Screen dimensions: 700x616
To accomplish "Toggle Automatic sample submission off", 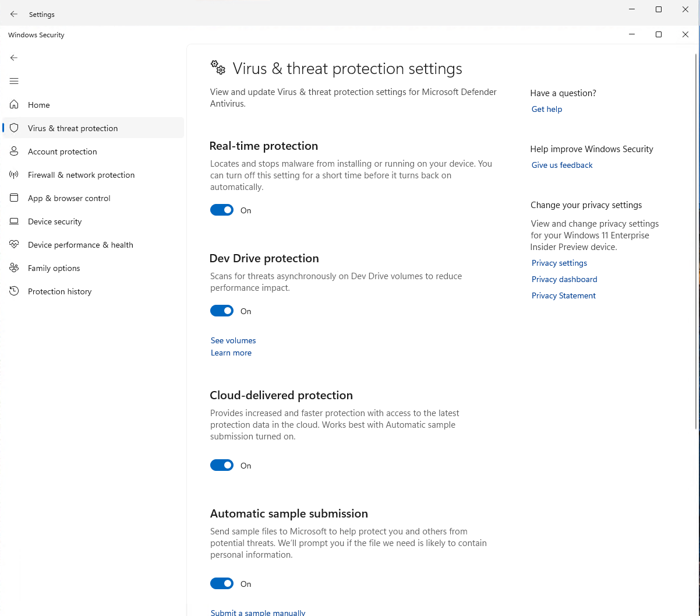I will coord(222,584).
